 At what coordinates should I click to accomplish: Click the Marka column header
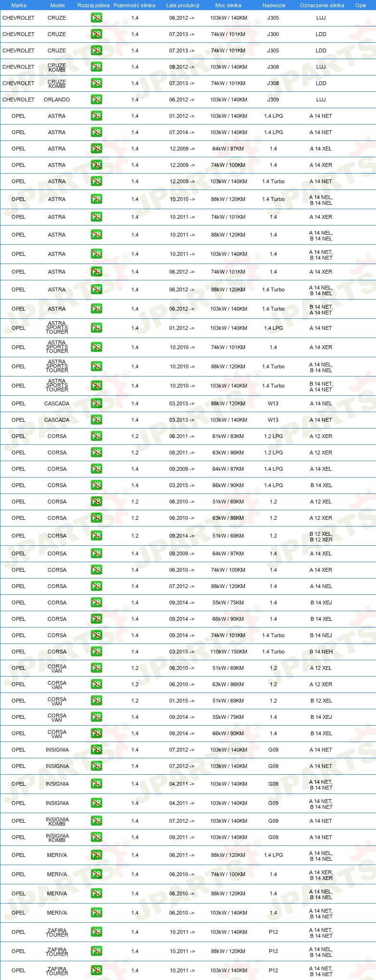[x=19, y=5]
